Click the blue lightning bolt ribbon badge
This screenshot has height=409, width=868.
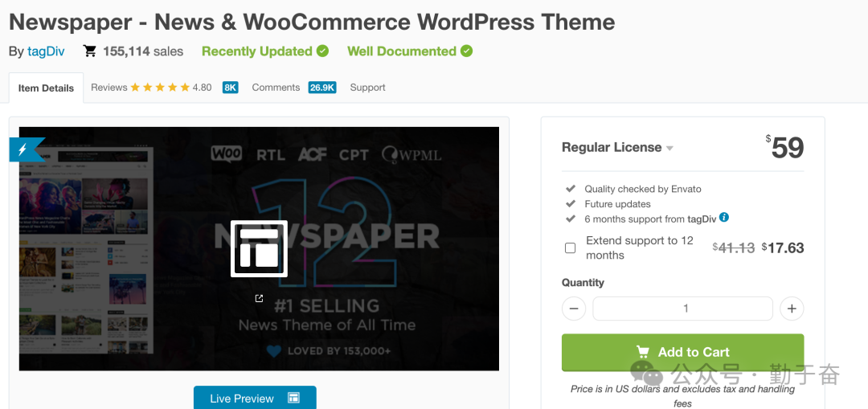[26, 149]
